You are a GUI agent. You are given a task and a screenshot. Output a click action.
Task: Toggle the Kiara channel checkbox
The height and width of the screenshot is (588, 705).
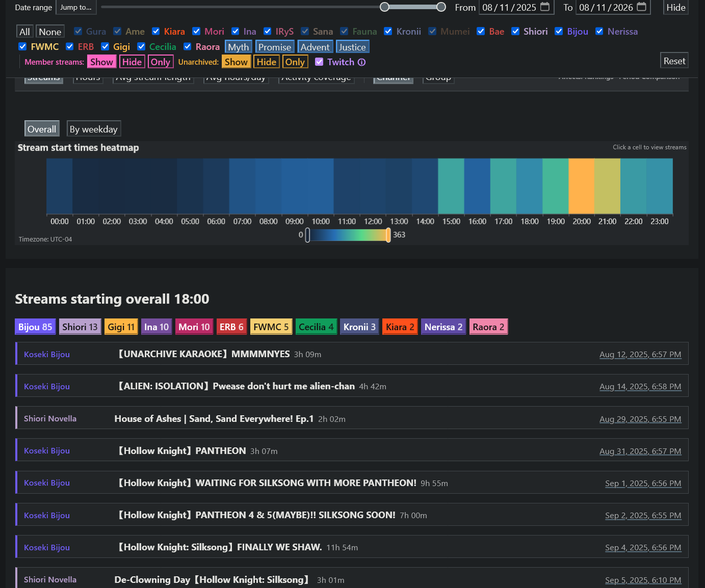click(156, 32)
